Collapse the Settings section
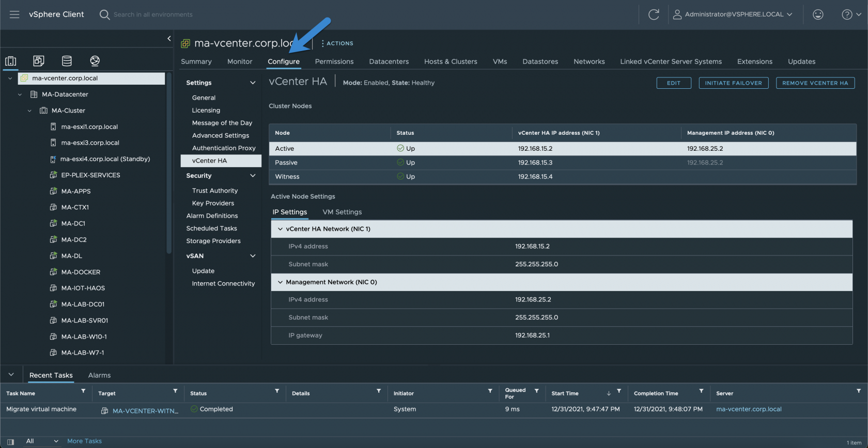Image resolution: width=868 pixels, height=448 pixels. pos(253,83)
